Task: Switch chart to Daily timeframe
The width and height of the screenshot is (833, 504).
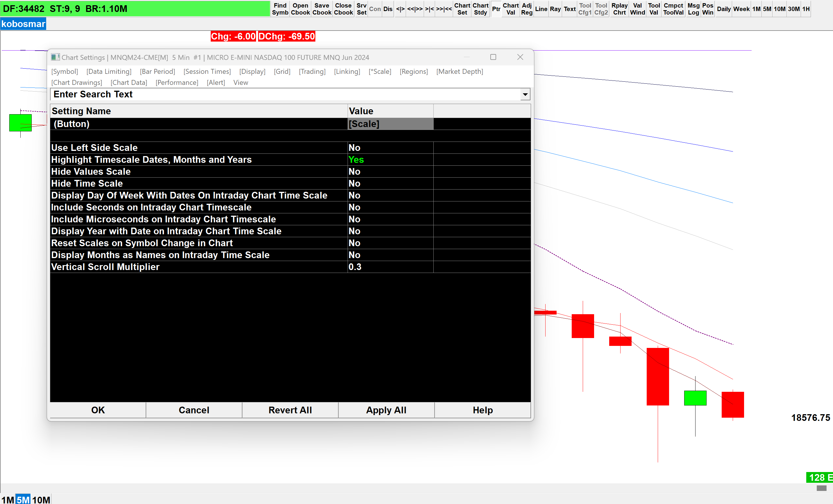Action: [x=724, y=9]
